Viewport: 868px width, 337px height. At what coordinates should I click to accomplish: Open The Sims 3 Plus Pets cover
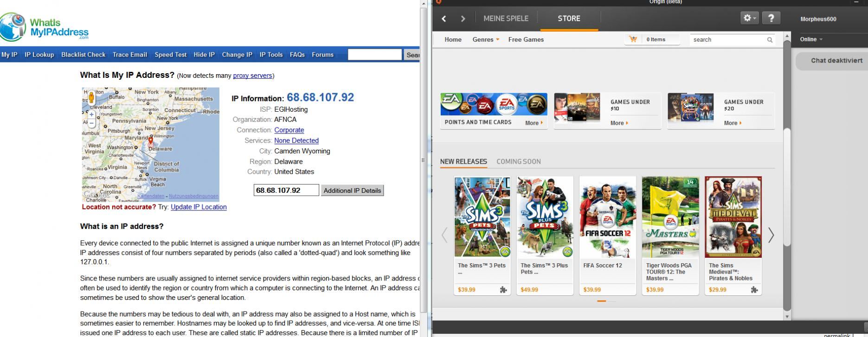(545, 217)
